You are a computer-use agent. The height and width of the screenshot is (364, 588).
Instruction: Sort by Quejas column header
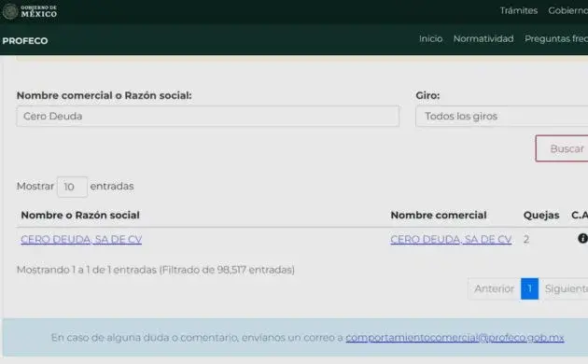pyautogui.click(x=541, y=216)
